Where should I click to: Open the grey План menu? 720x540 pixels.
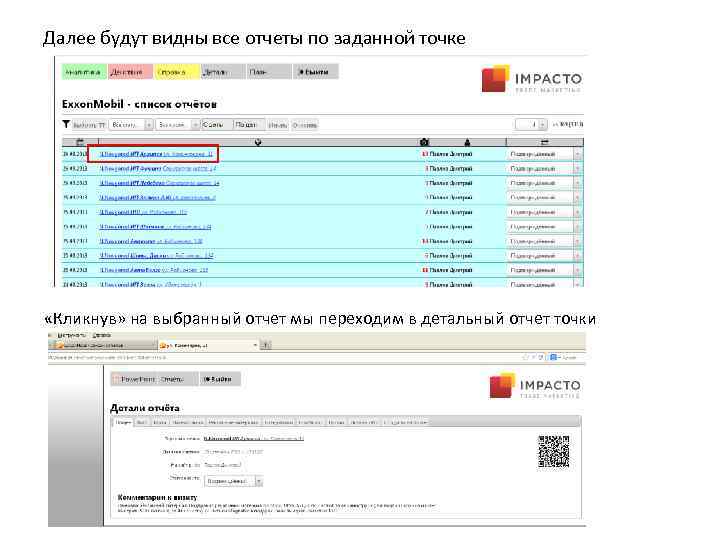coord(269,72)
